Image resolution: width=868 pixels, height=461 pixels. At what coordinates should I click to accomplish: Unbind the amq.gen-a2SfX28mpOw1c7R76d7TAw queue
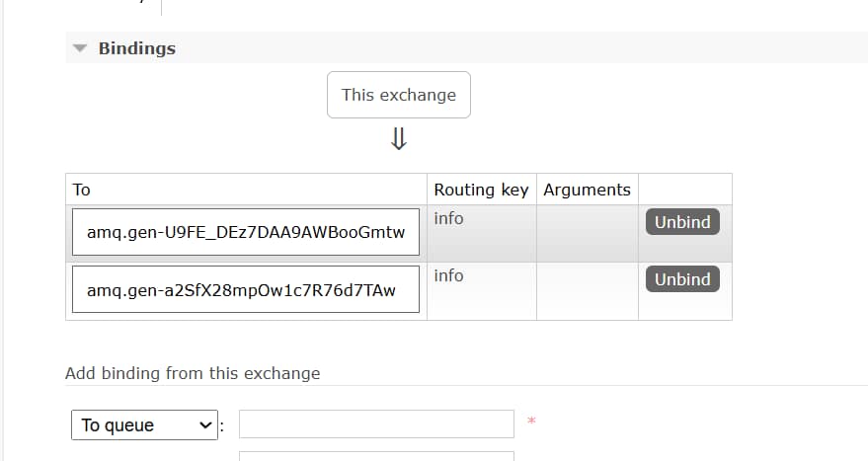(682, 279)
